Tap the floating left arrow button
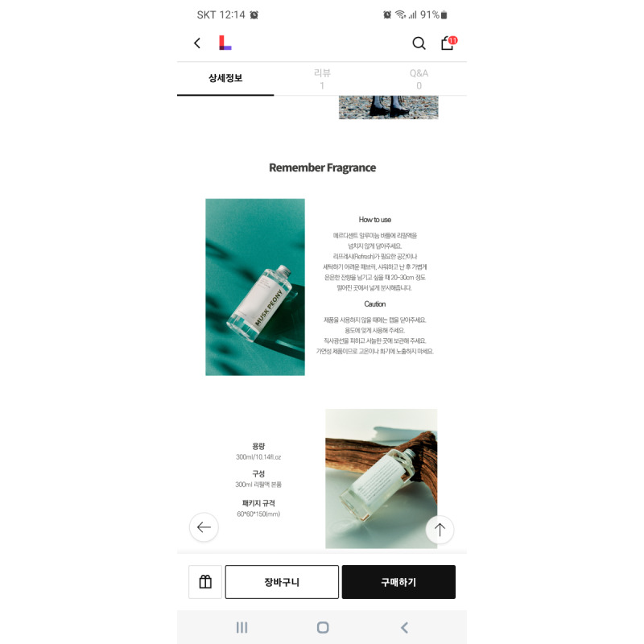Screen dimensions: 644x644 click(x=204, y=527)
